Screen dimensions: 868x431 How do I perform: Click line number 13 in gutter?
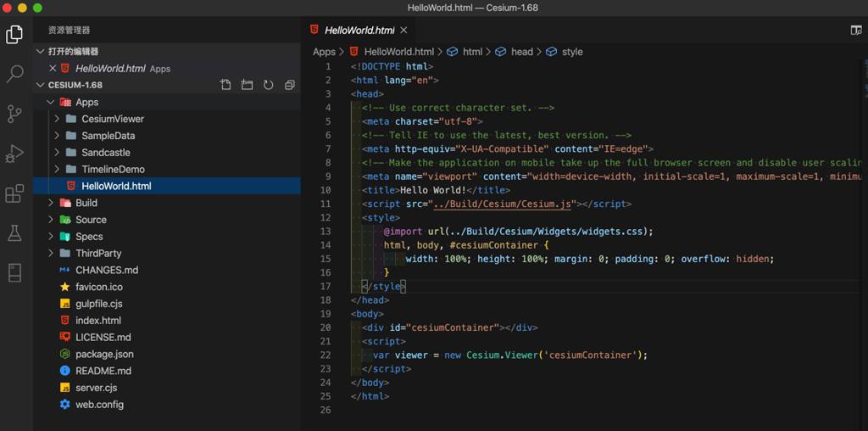tap(325, 231)
